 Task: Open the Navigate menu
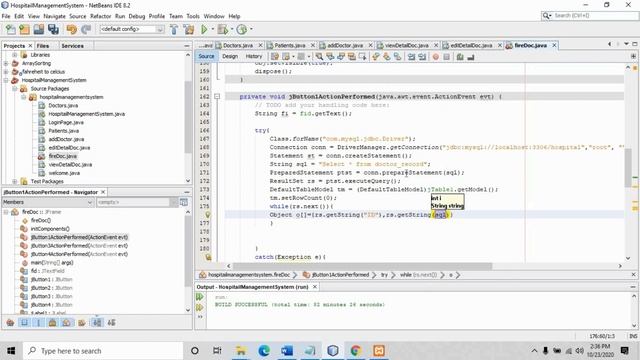[x=54, y=16]
